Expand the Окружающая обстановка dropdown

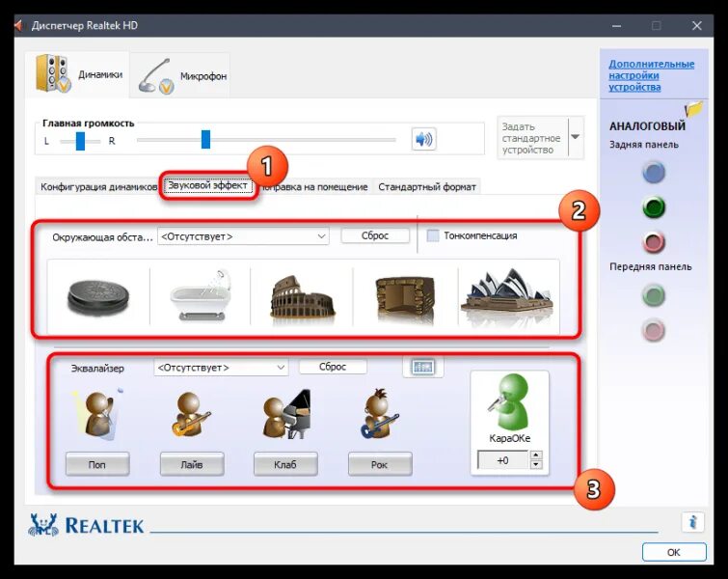pyautogui.click(x=243, y=236)
